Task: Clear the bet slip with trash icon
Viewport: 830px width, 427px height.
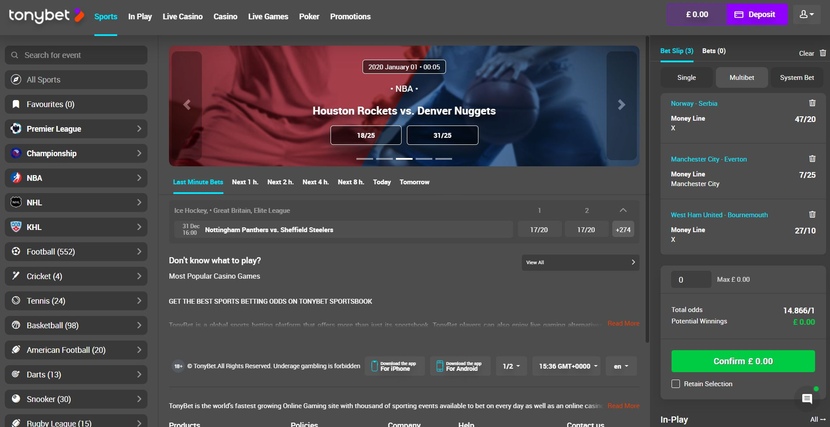Action: 823,53
